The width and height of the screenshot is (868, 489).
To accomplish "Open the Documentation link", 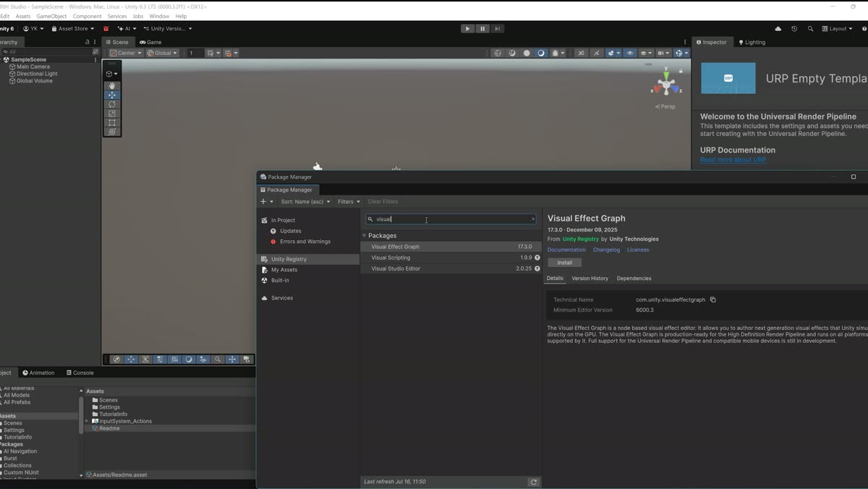I will tap(566, 250).
